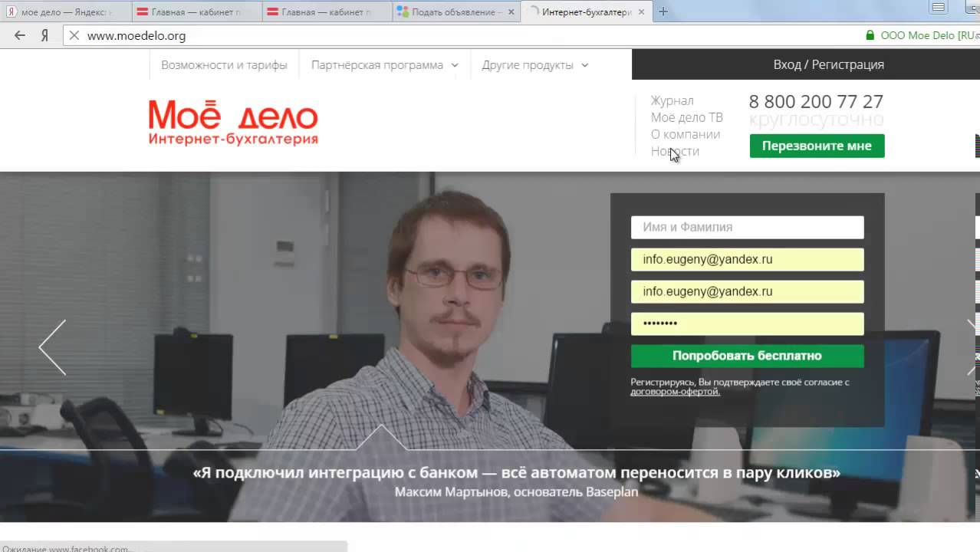The image size is (980, 552).
Task: Expand the 'Другие продукты' dropdown
Action: pyautogui.click(x=534, y=65)
